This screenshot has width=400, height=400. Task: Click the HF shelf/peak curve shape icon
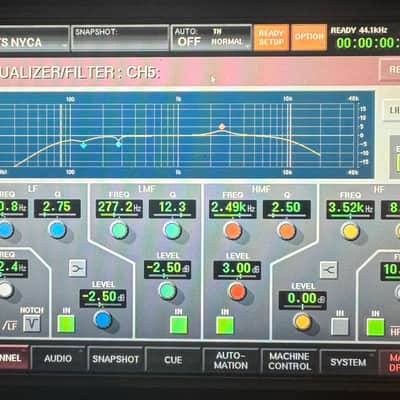pyautogui.click(x=328, y=270)
